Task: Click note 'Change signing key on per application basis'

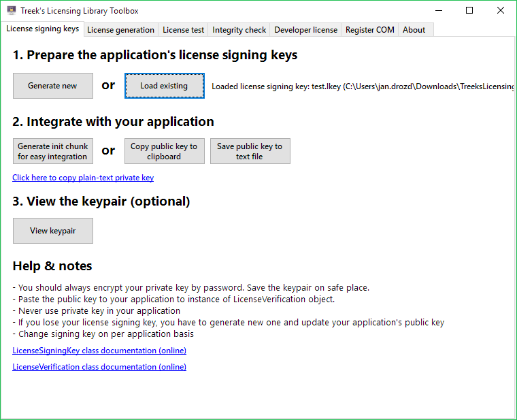Action: tap(103, 334)
